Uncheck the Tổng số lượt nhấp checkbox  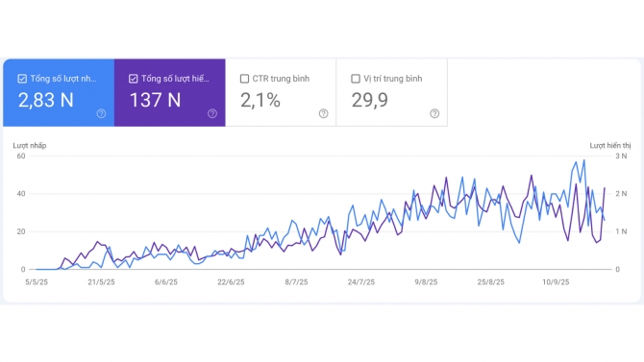coord(22,79)
